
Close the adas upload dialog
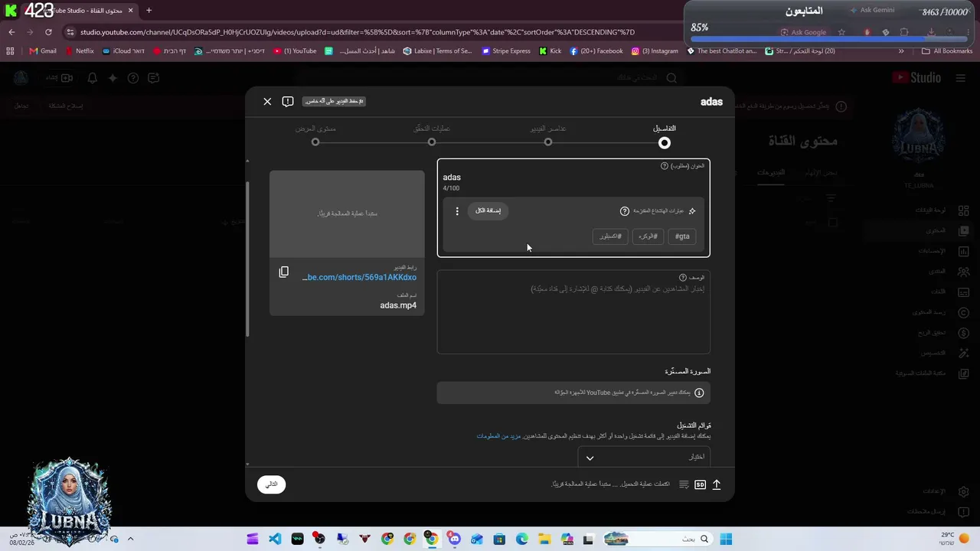click(x=267, y=101)
